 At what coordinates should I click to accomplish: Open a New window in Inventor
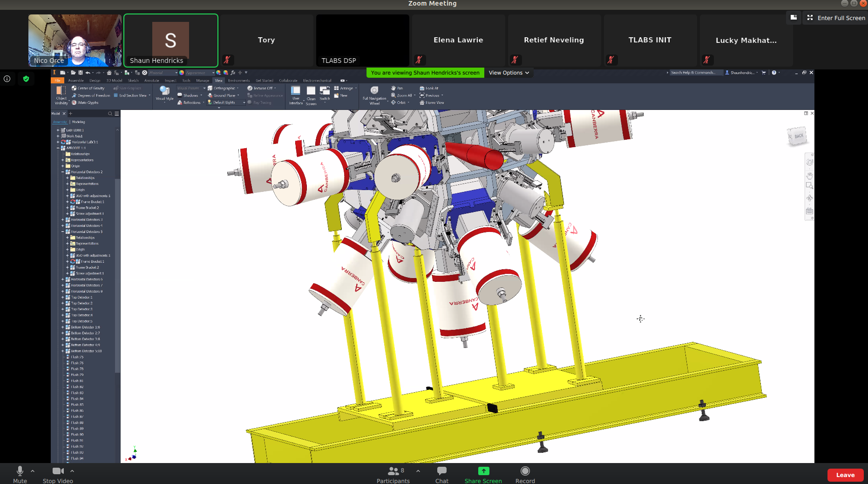(341, 95)
